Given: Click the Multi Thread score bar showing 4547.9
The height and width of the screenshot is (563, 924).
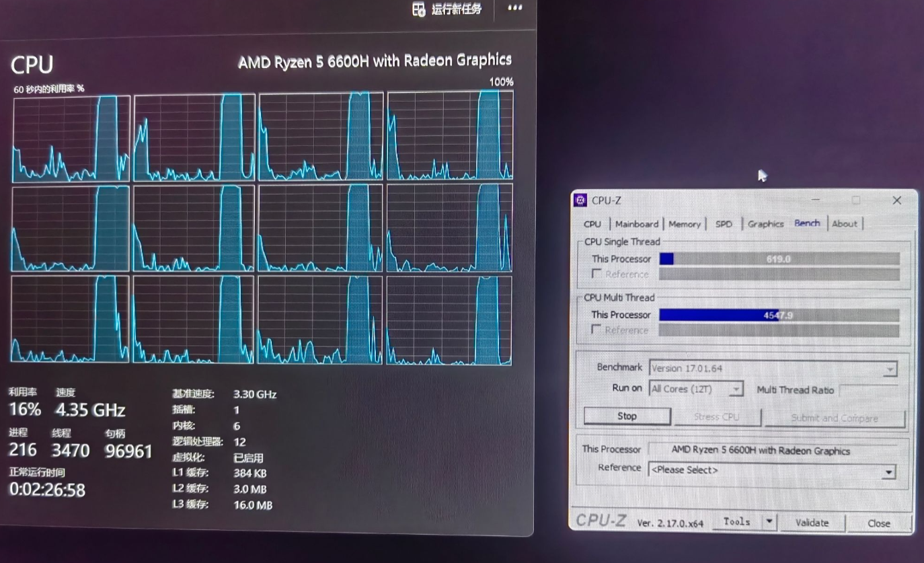Looking at the screenshot, I should [x=779, y=315].
